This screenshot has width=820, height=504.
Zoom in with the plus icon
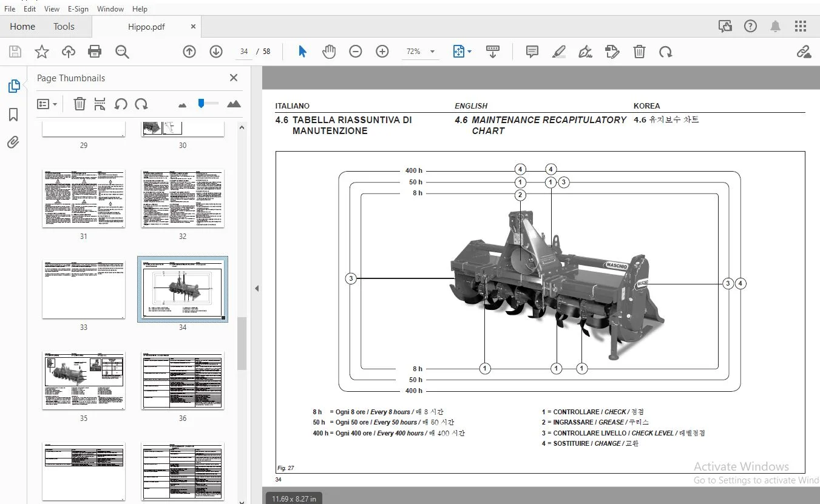pos(382,52)
